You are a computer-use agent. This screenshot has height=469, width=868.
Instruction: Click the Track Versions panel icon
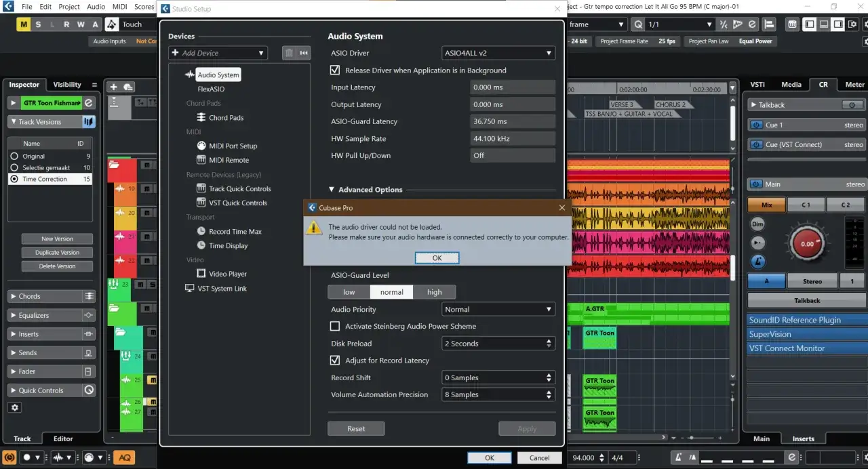pyautogui.click(x=89, y=122)
